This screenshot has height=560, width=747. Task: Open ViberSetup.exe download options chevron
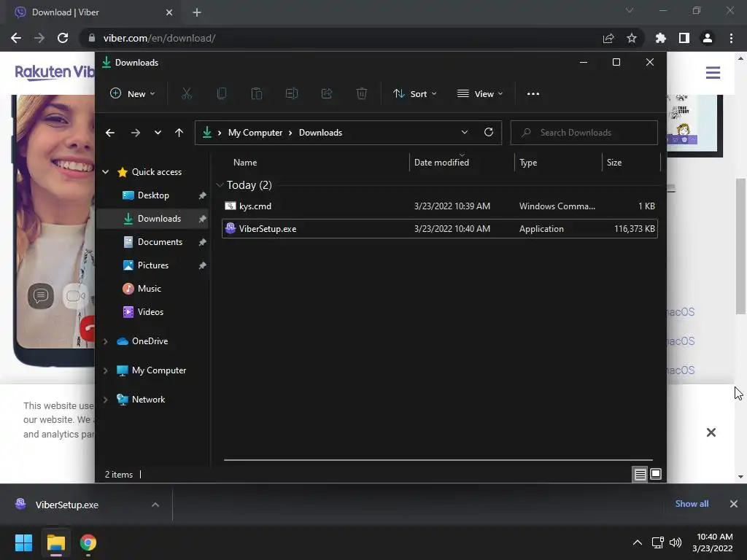point(155,505)
